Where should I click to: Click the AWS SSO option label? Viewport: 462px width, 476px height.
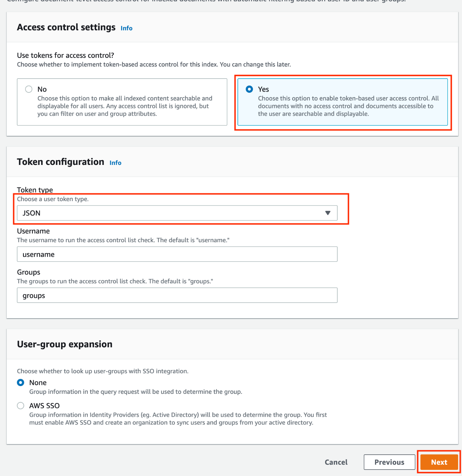click(x=44, y=406)
